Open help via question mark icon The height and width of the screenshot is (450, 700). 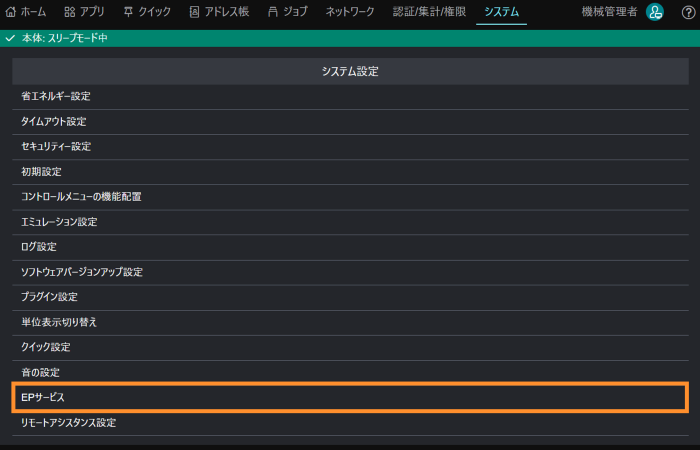pyautogui.click(x=687, y=12)
